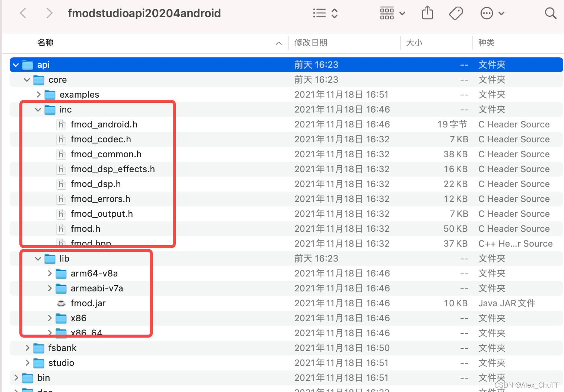
Task: Select the fmod_android.h file name
Action: tap(104, 124)
